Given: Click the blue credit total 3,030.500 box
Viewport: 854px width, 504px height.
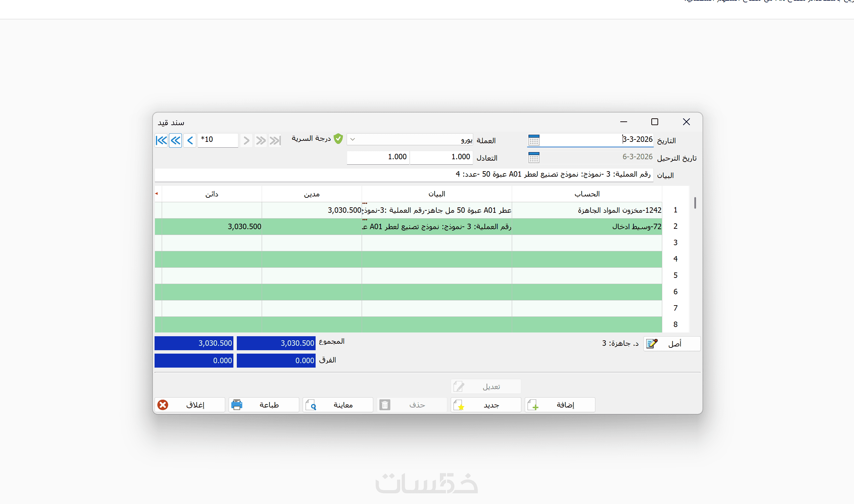Looking at the screenshot, I should click(194, 343).
